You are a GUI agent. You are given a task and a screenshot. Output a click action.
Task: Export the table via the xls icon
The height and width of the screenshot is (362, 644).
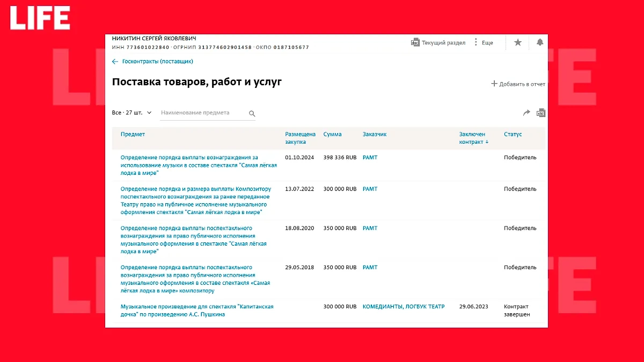pos(541,113)
